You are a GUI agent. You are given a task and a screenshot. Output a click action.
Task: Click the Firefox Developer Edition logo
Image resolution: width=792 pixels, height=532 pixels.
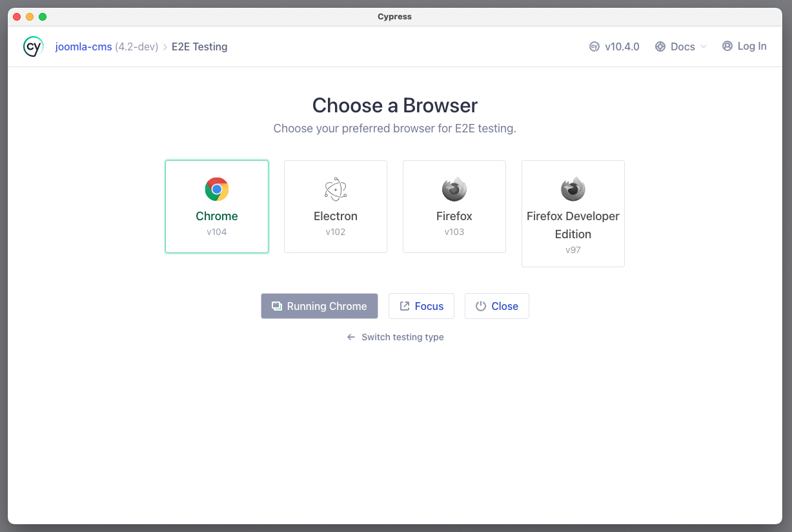pyautogui.click(x=573, y=189)
